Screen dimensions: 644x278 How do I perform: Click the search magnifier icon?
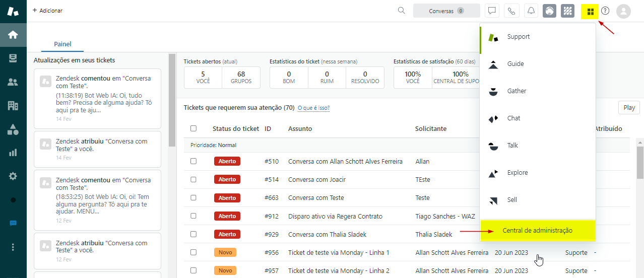[x=401, y=11]
